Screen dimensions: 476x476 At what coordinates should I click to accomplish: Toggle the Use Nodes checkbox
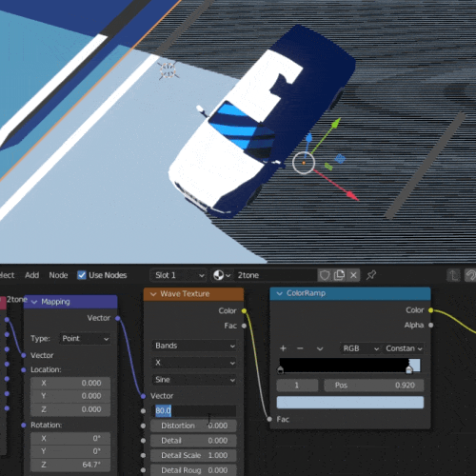coord(82,275)
